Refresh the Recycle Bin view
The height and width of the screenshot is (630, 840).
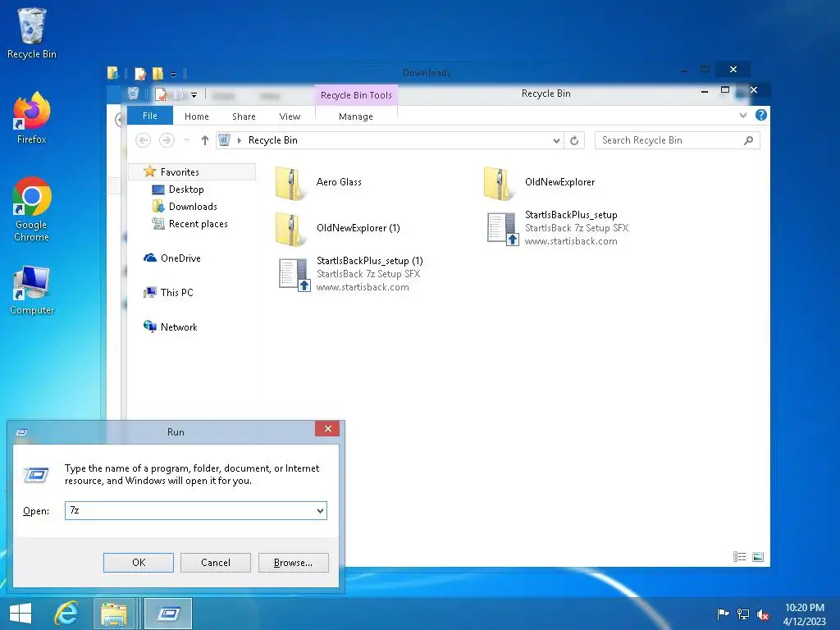pos(574,140)
